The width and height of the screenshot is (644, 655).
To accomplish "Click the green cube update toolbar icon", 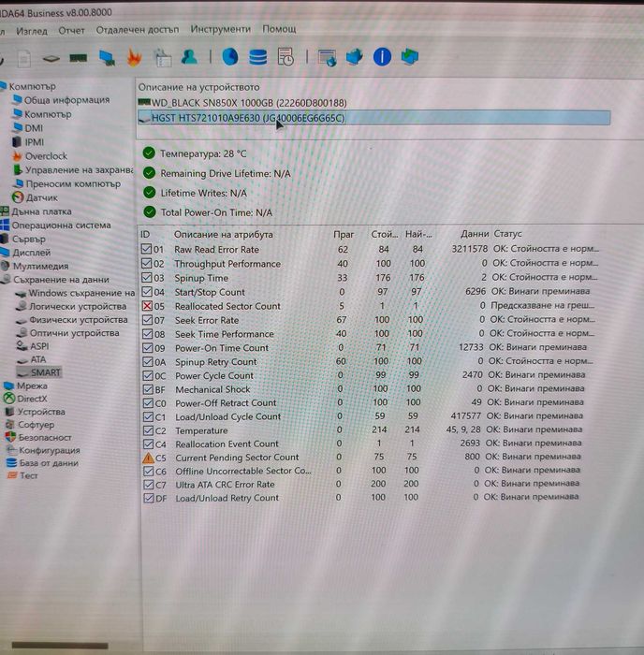I will [x=409, y=56].
